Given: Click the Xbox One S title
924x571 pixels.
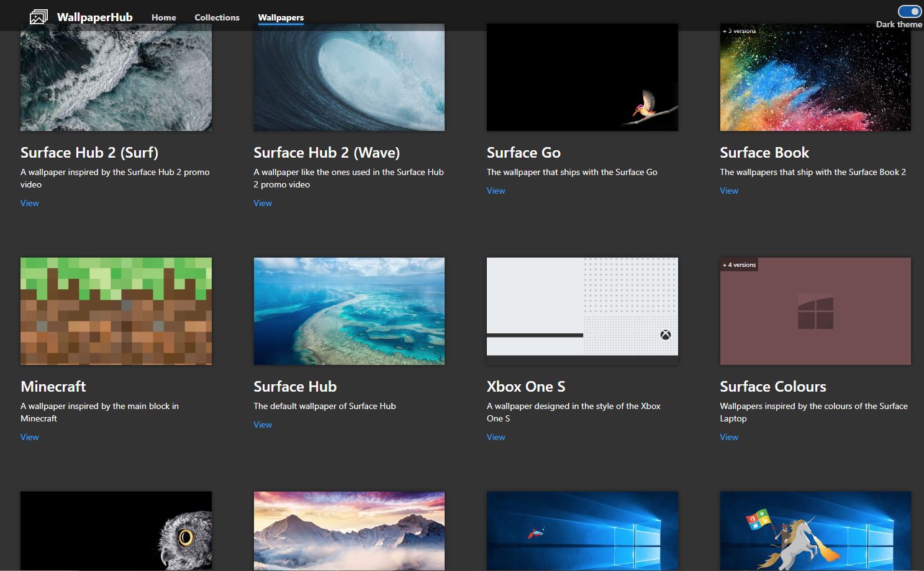Looking at the screenshot, I should [x=526, y=387].
